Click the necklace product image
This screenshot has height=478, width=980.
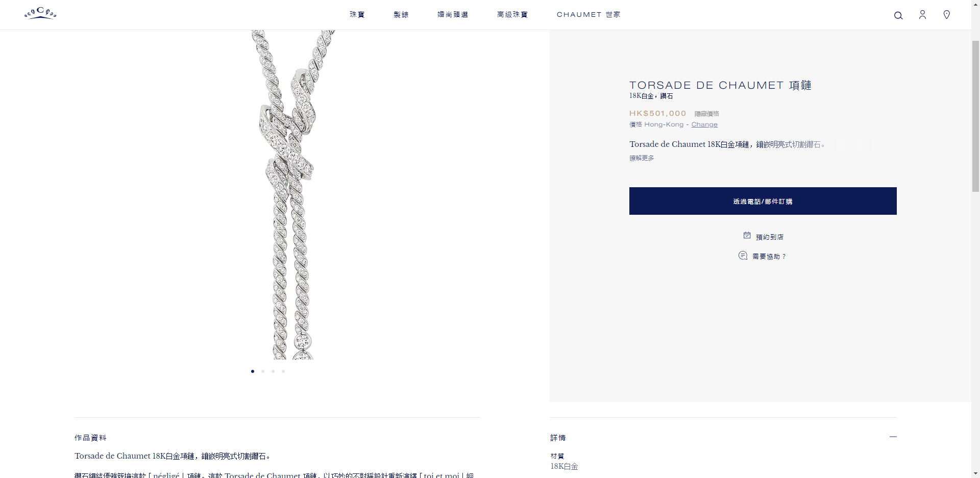point(288,194)
